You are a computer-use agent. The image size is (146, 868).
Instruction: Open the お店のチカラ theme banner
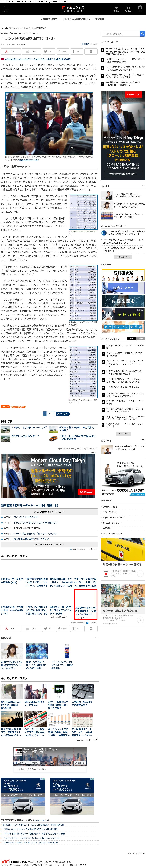pyautogui.click(x=123, y=287)
